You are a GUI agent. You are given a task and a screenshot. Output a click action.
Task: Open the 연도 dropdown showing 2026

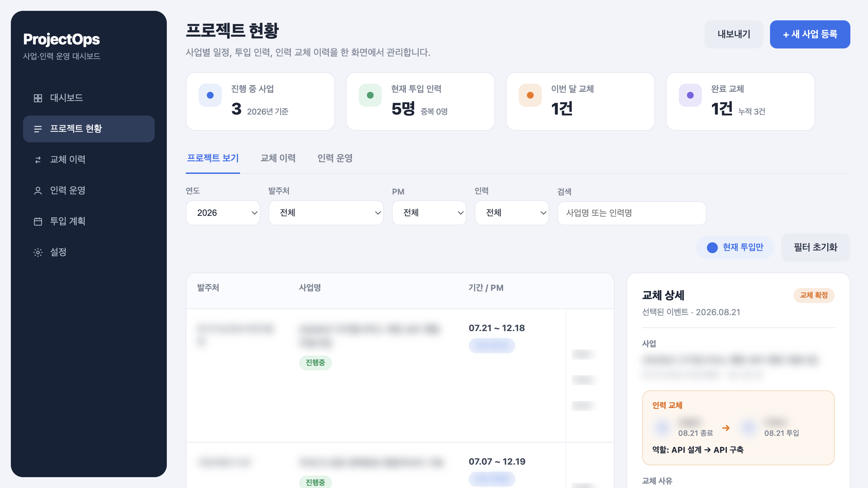tap(223, 213)
